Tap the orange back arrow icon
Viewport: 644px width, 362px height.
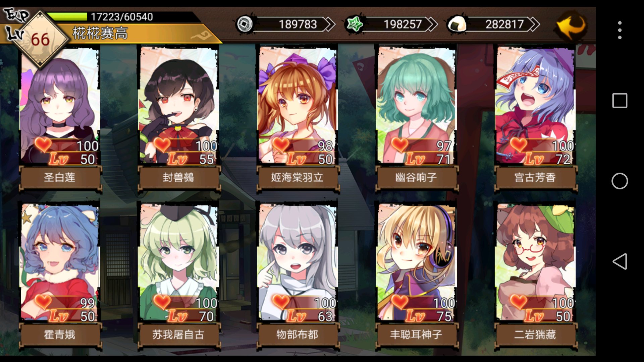571,25
